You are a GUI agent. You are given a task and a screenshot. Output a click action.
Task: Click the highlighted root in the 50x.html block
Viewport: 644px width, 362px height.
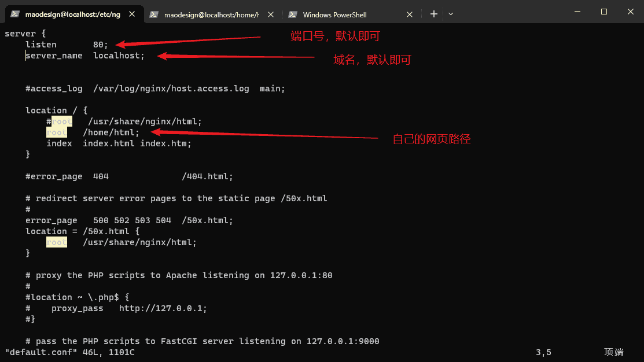click(56, 242)
